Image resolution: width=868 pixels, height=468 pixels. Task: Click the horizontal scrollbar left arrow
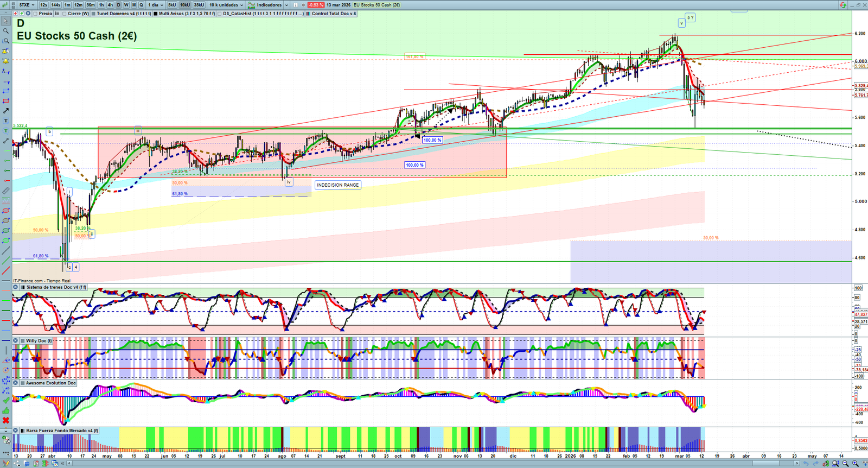coord(69,463)
